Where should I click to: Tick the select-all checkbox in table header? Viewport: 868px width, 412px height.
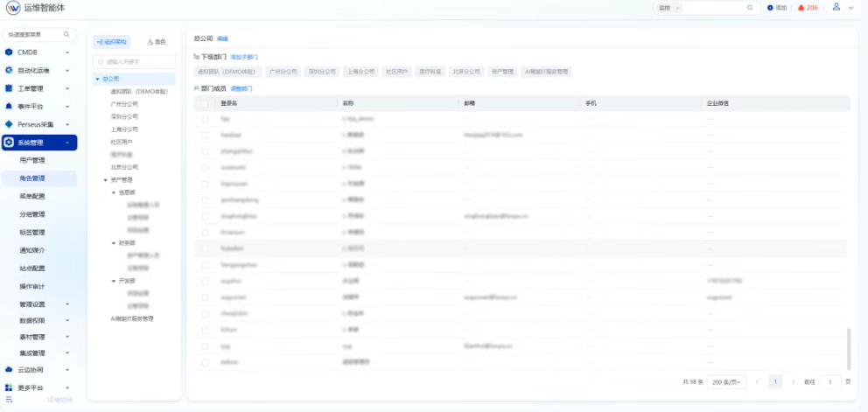point(205,103)
